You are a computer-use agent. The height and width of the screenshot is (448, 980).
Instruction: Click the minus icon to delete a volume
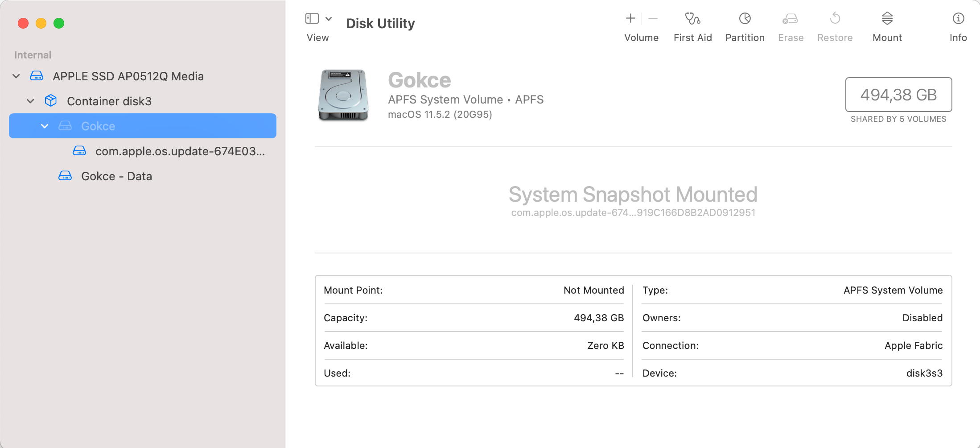tap(652, 19)
